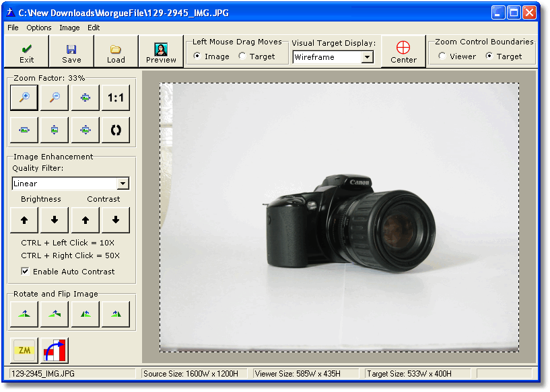The width and height of the screenshot is (550, 392).
Task: Open the File menu
Action: [13, 28]
